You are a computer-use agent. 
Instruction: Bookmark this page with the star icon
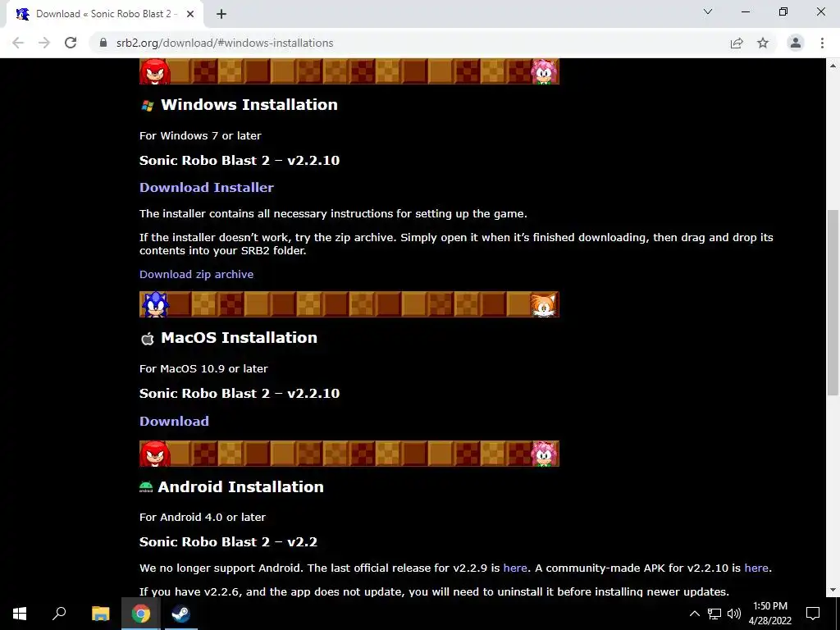pos(763,43)
